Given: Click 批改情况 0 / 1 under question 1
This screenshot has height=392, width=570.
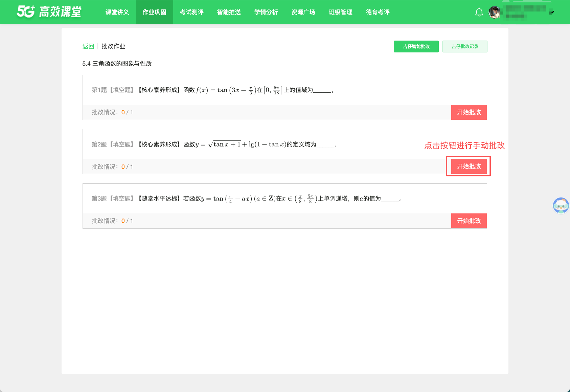Looking at the screenshot, I should (x=112, y=112).
